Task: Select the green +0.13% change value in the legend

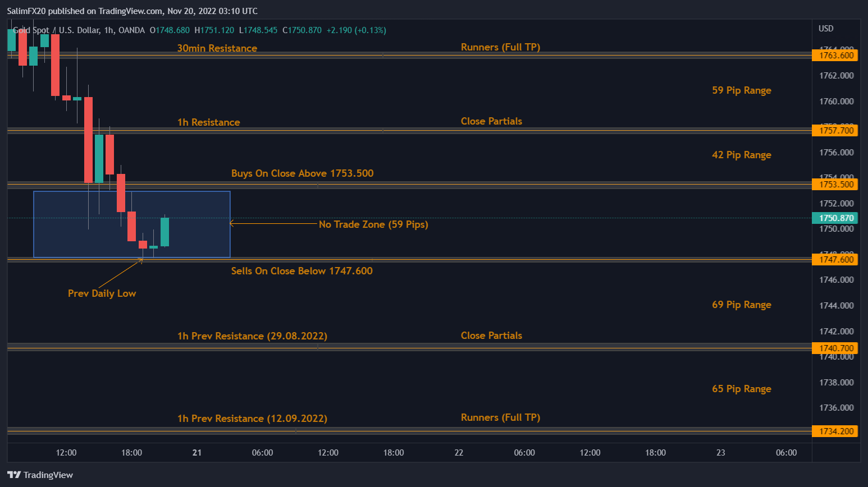Action: point(370,30)
